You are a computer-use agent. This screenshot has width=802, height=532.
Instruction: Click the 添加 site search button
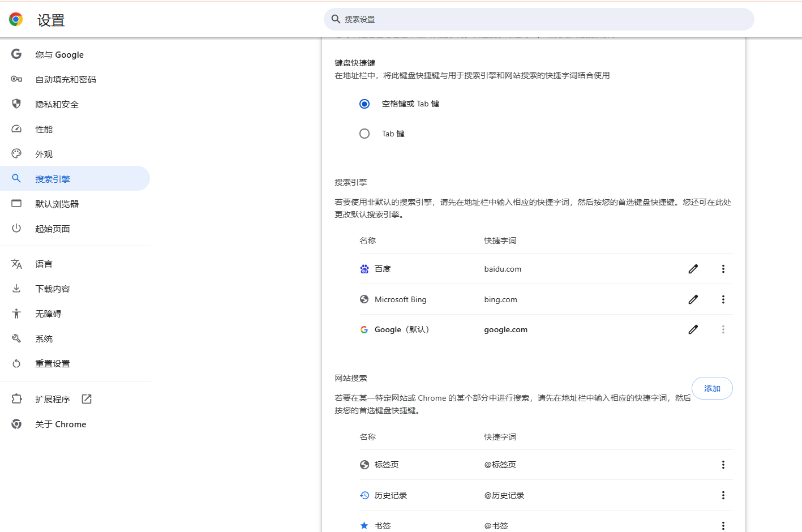712,388
